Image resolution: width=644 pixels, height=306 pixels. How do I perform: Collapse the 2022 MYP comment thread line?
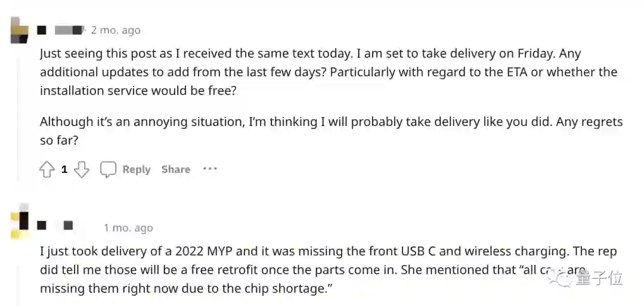tap(19, 274)
